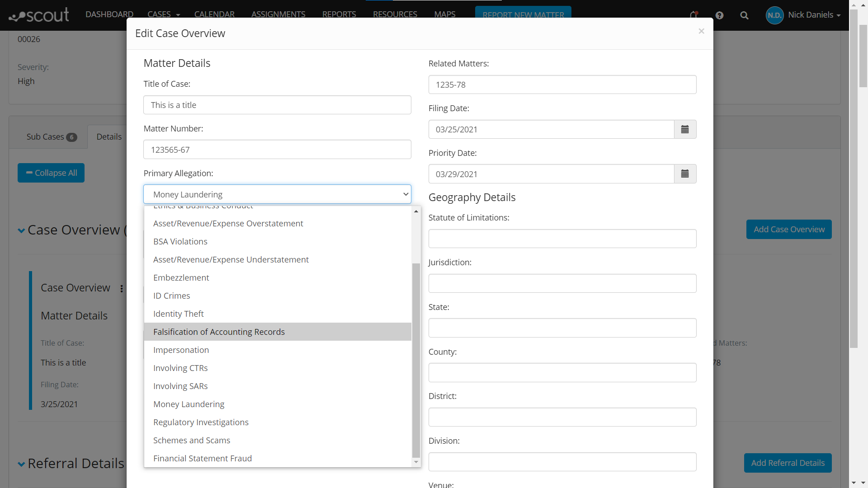
Task: Open the help menu via question mark icon
Action: coord(719,15)
